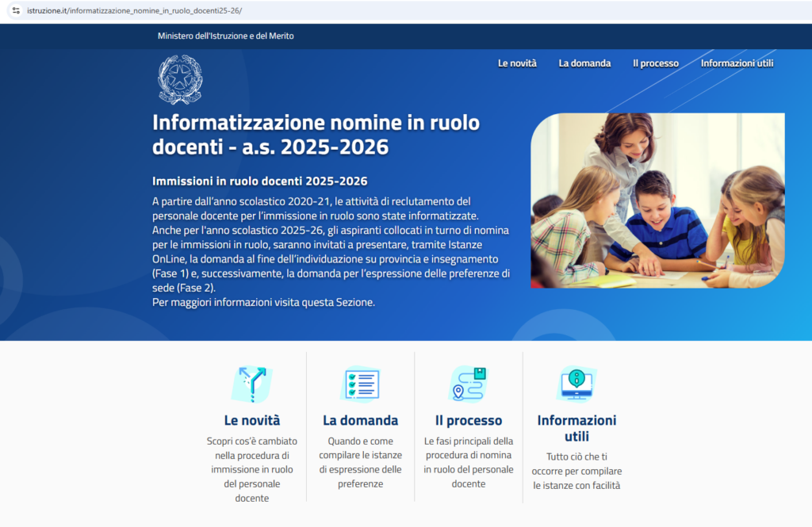Open the Informazioni utili card heading
812x527 pixels.
[577, 428]
